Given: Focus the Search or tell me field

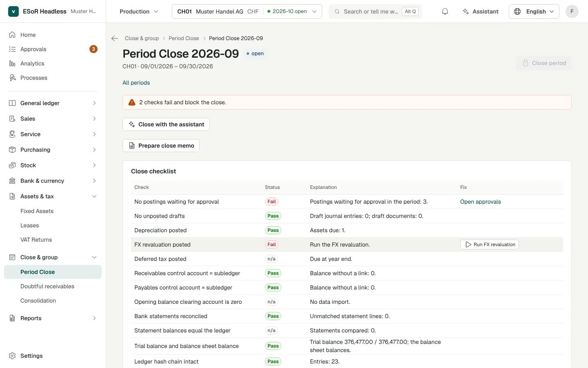Looking at the screenshot, I should click(376, 11).
